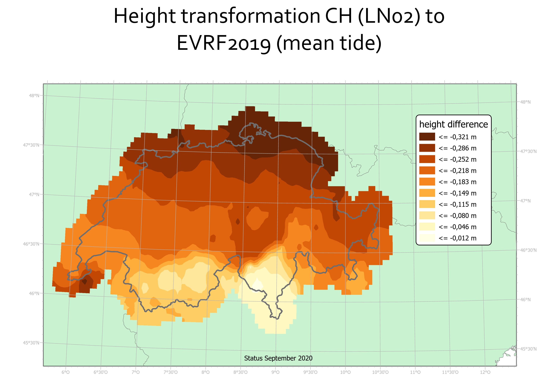Click the right axis label 45°30'N
555x392 pixels.
pos(528,349)
